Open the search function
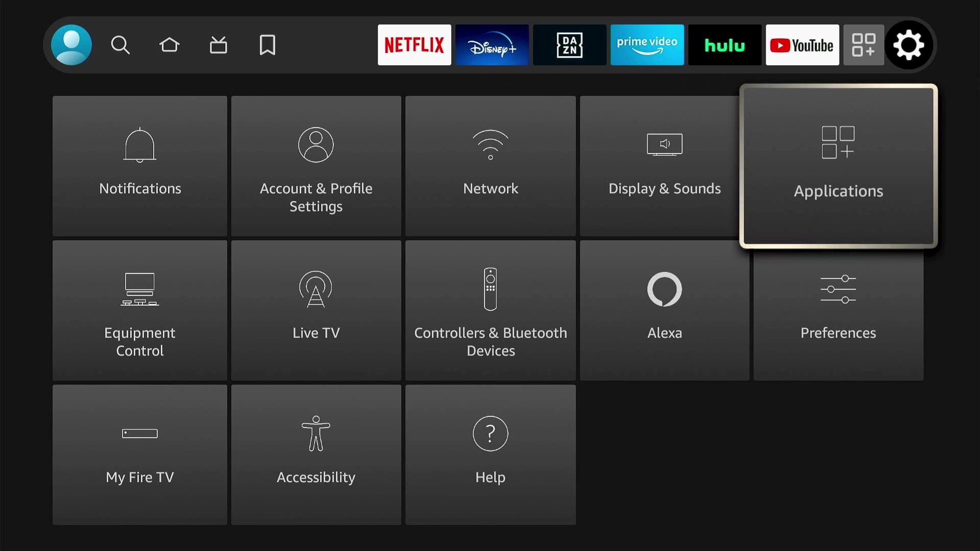The width and height of the screenshot is (980, 551). [120, 45]
